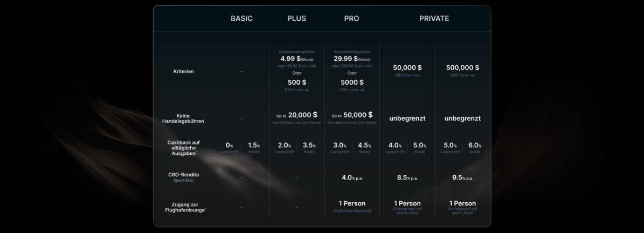
Task: Select the Cashback auf alltägliche Ausgaben label
Action: 184,148
